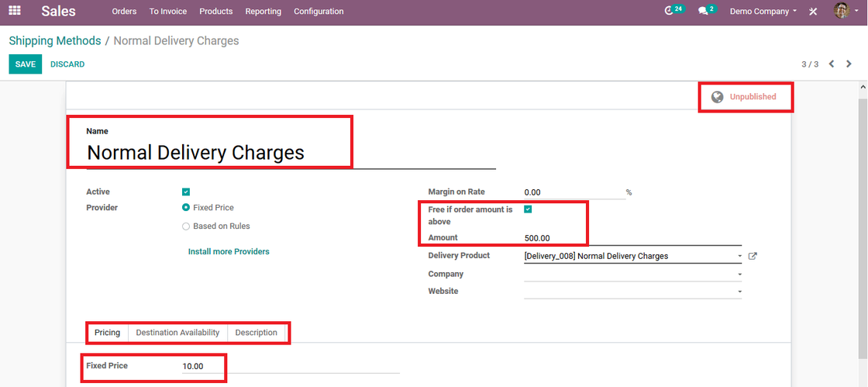Toggle Free if order amount is above

[528, 209]
